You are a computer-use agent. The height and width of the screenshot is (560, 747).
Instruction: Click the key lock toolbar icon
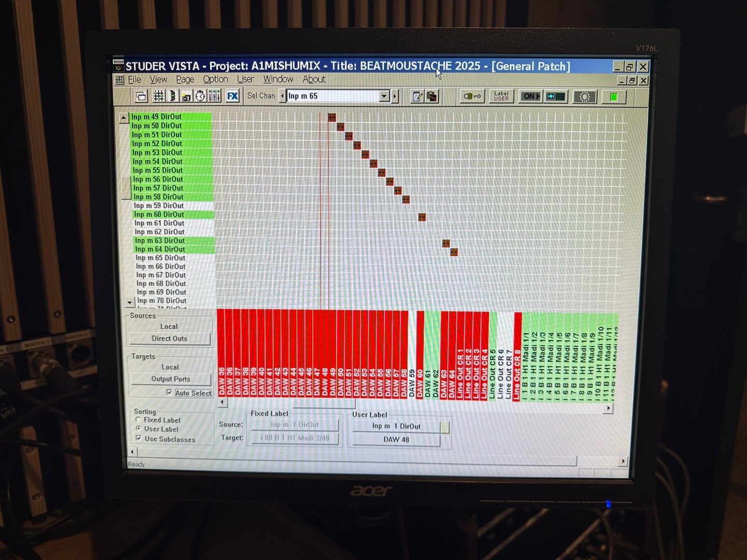point(472,96)
